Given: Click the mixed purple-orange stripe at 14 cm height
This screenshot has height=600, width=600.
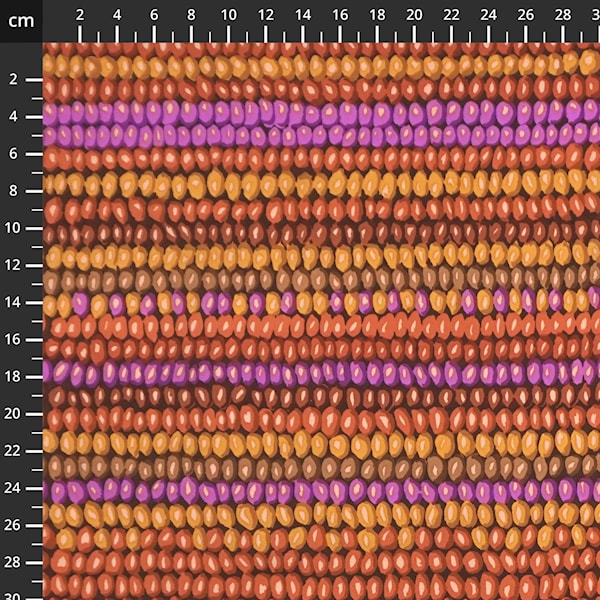Looking at the screenshot, I should pyautogui.click(x=300, y=301).
